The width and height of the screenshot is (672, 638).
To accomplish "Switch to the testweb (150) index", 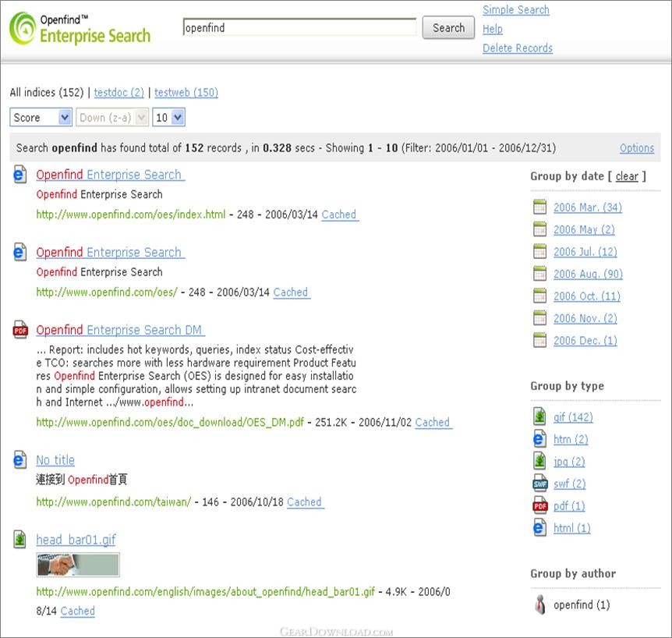I will point(186,92).
